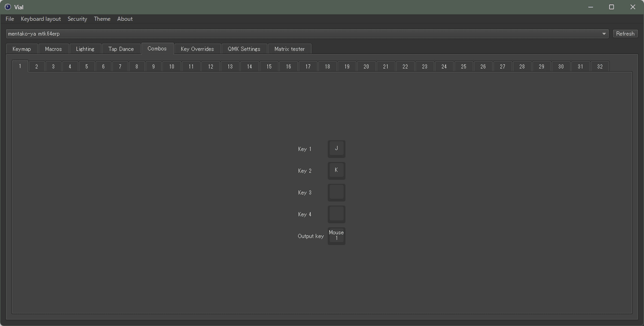Select combo tab 12
This screenshot has height=326, width=644.
tap(210, 66)
